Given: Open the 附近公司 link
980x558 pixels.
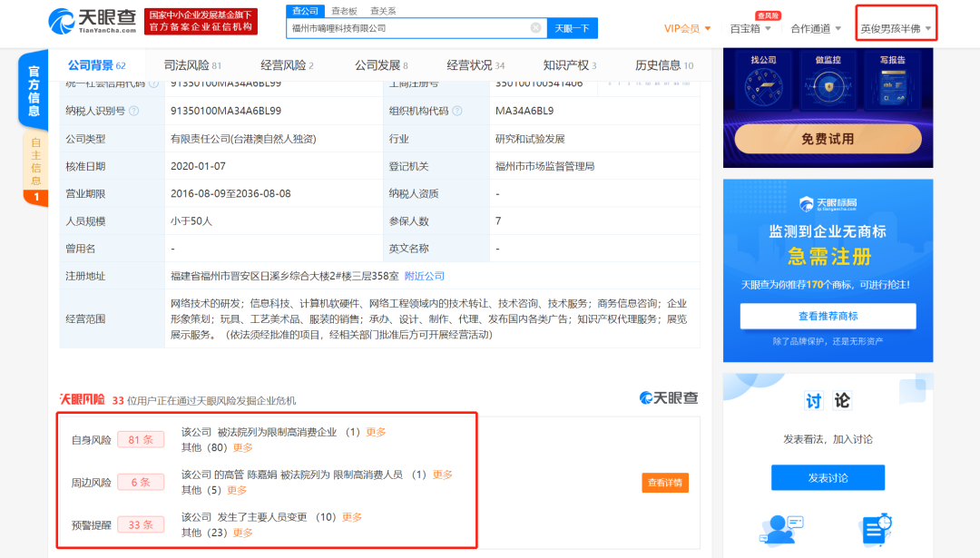Looking at the screenshot, I should (x=424, y=276).
